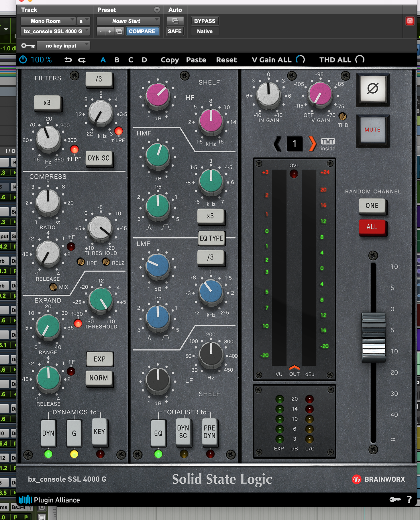Select the previous TMT channel arrow
This screenshot has width=420, height=520.
click(x=278, y=143)
